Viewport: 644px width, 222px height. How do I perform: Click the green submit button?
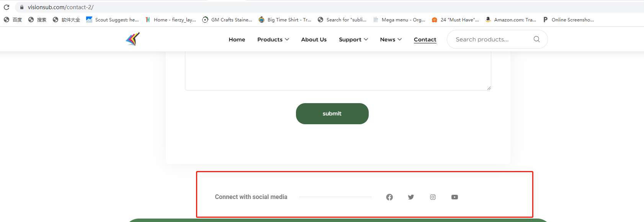pos(332,113)
